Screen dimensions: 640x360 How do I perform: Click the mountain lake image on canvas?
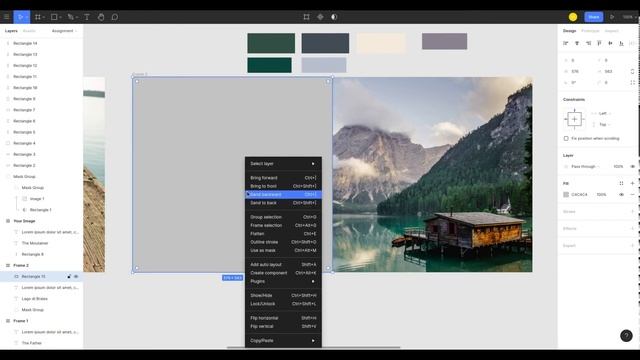click(x=432, y=175)
